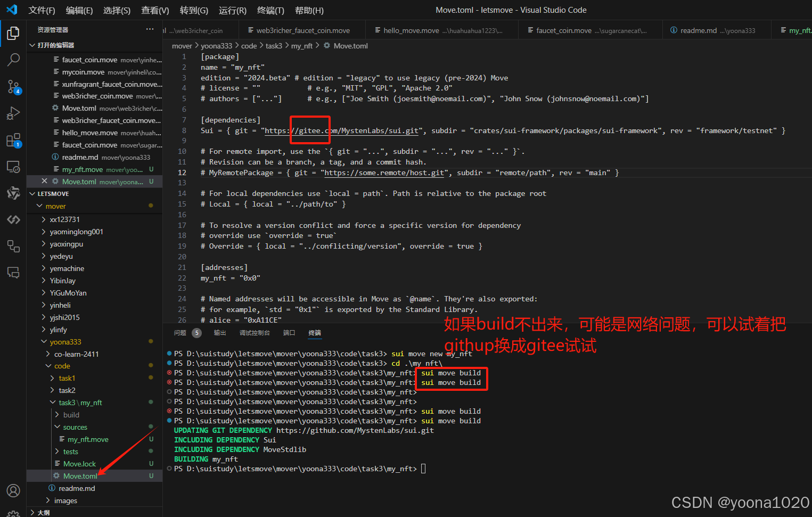Click the yoona333 breadcrumb segment
The width and height of the screenshot is (812, 517).
click(x=216, y=46)
